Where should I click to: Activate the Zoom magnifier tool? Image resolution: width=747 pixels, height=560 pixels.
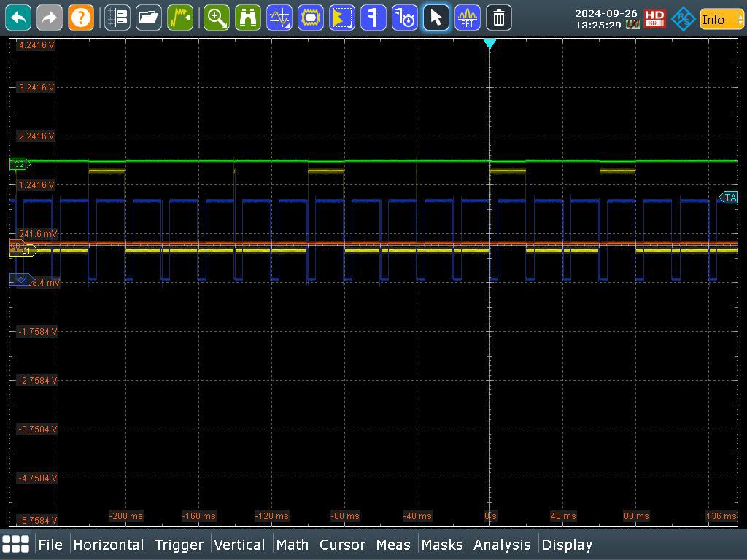click(217, 17)
